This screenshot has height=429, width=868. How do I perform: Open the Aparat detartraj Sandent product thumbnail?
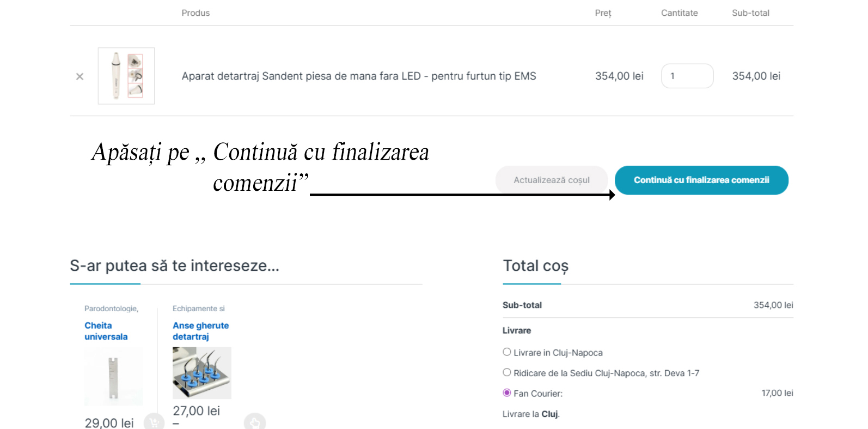126,76
